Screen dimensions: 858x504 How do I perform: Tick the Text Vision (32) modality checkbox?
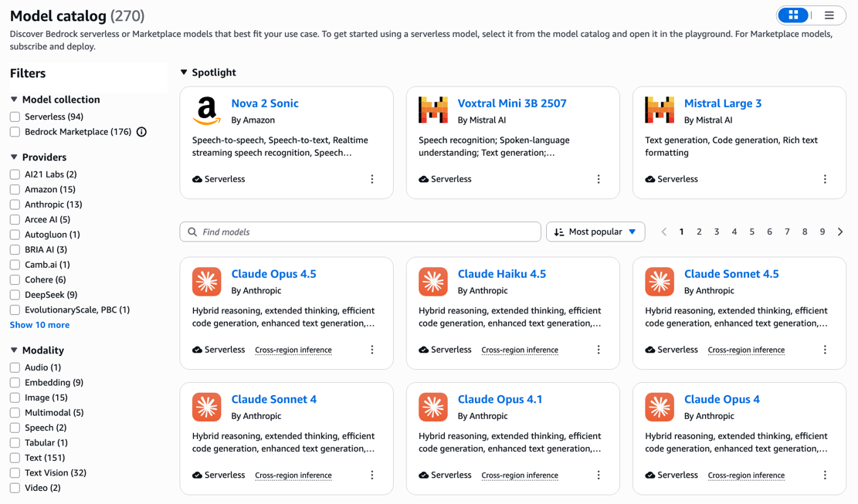(x=15, y=473)
